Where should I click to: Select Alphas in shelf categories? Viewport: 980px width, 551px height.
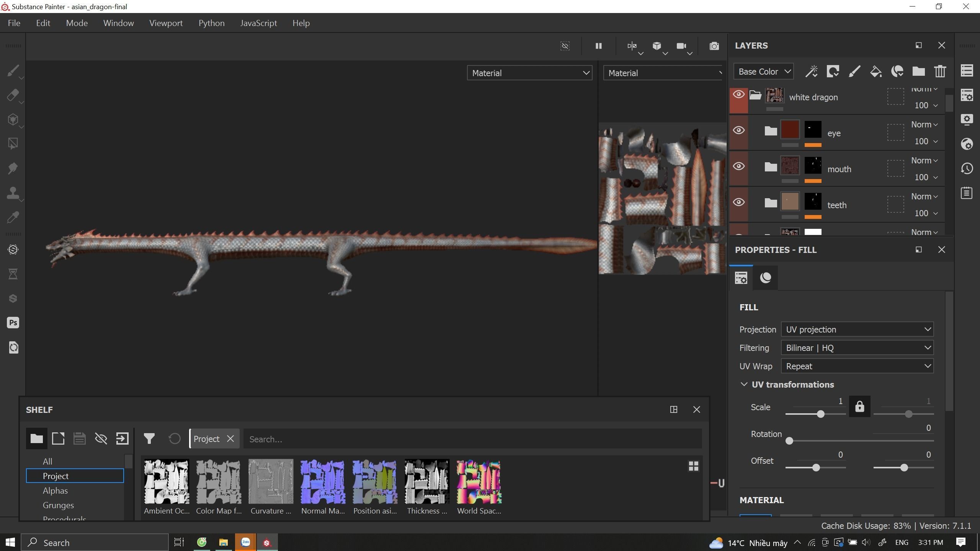[x=56, y=491]
